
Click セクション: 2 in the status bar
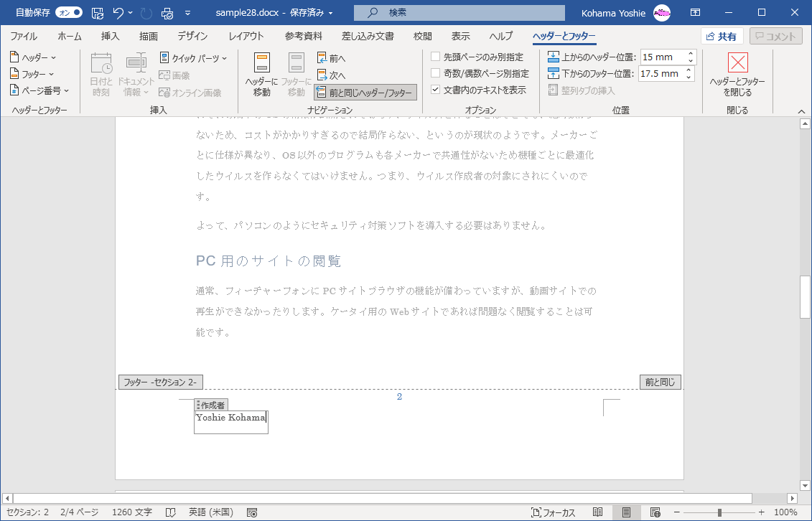click(x=27, y=512)
